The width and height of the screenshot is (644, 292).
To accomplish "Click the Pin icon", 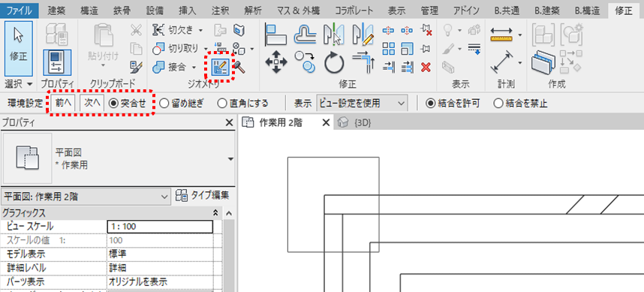I will [426, 48].
